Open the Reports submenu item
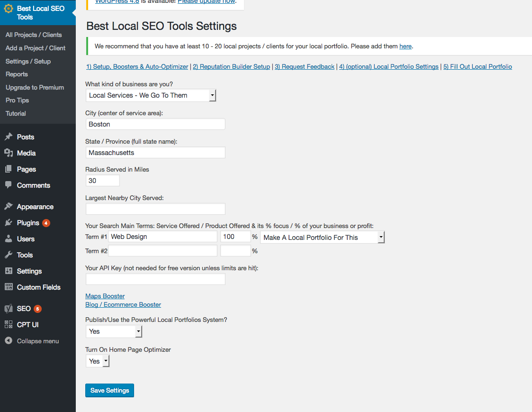Image resolution: width=532 pixels, height=412 pixels. (17, 74)
